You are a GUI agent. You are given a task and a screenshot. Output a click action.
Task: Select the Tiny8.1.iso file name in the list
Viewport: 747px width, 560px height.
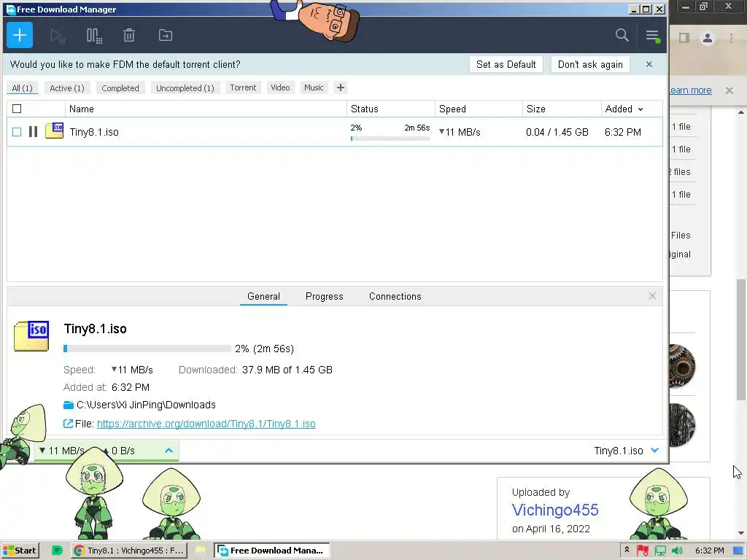pyautogui.click(x=94, y=132)
